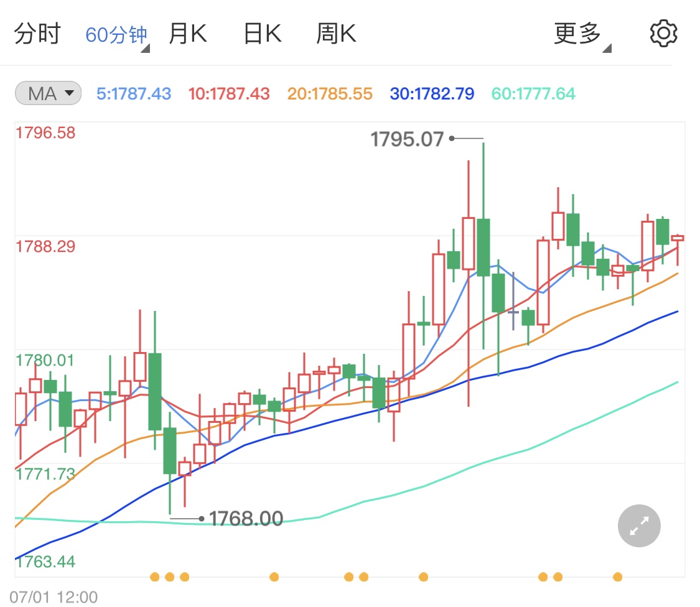Click MA20 value 20:1785.55

[x=330, y=94]
